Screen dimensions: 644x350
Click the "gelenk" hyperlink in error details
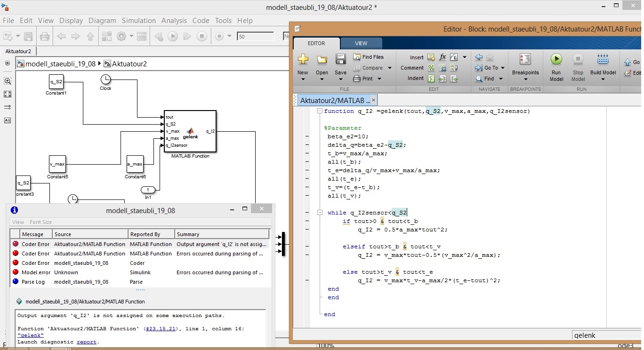click(x=31, y=335)
